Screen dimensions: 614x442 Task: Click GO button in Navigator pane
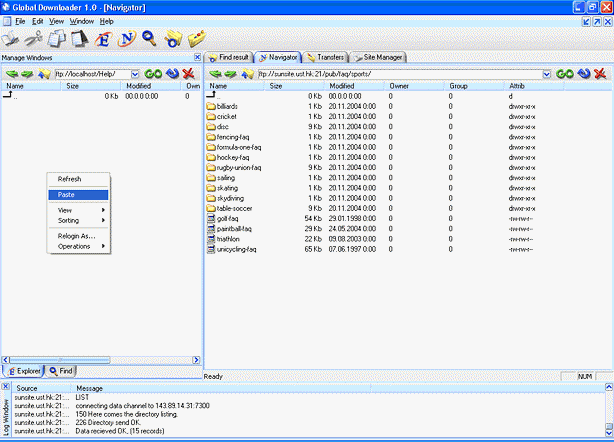565,74
